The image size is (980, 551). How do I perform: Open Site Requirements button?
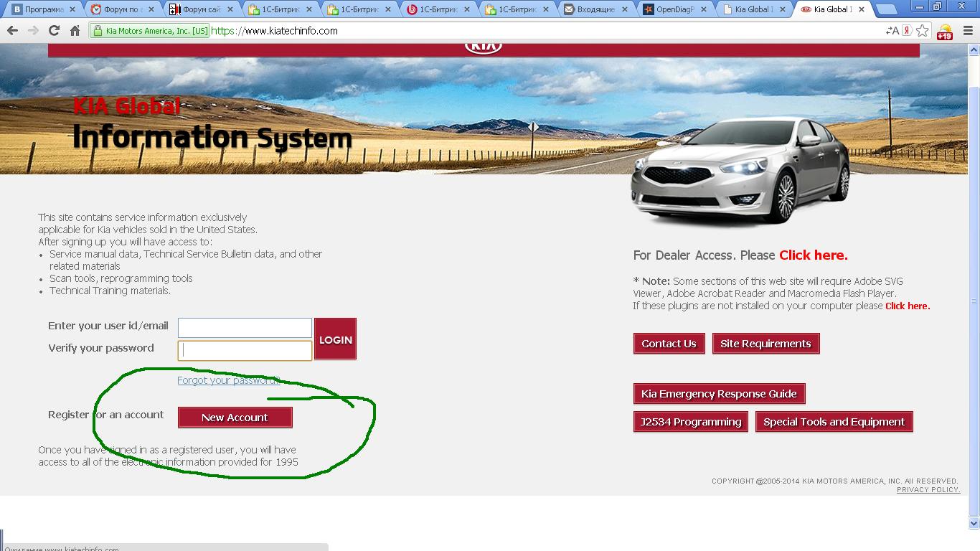765,344
